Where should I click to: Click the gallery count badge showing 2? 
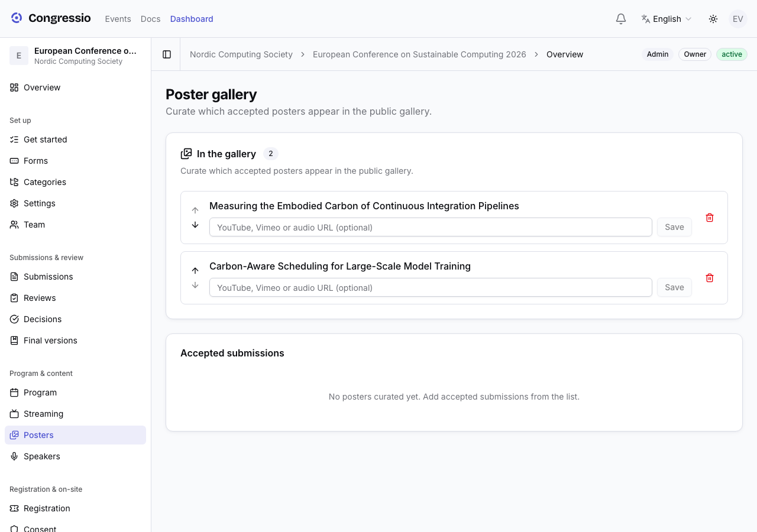point(271,154)
